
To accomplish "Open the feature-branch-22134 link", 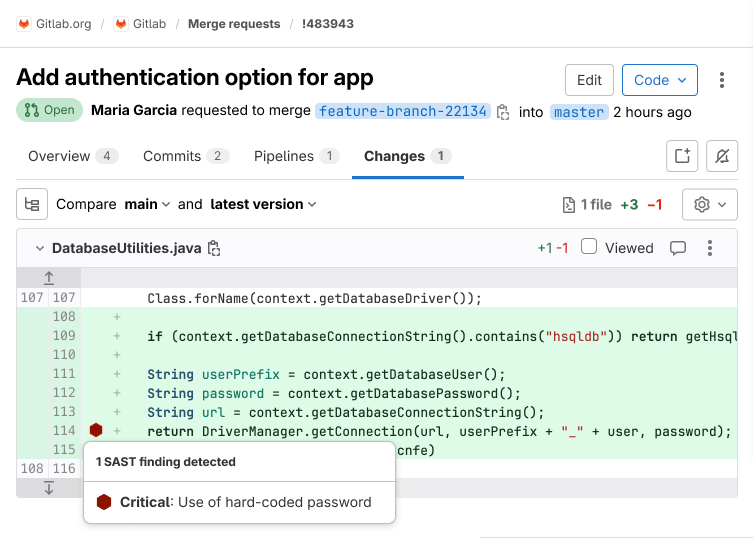I will 403,112.
